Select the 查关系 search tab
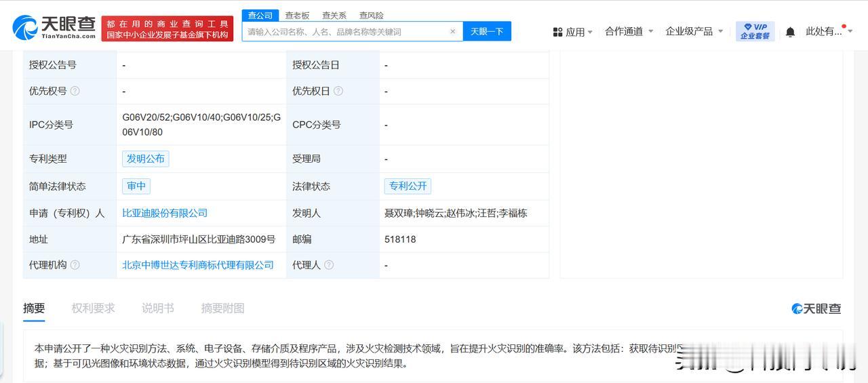The width and height of the screenshot is (868, 383). tap(334, 15)
